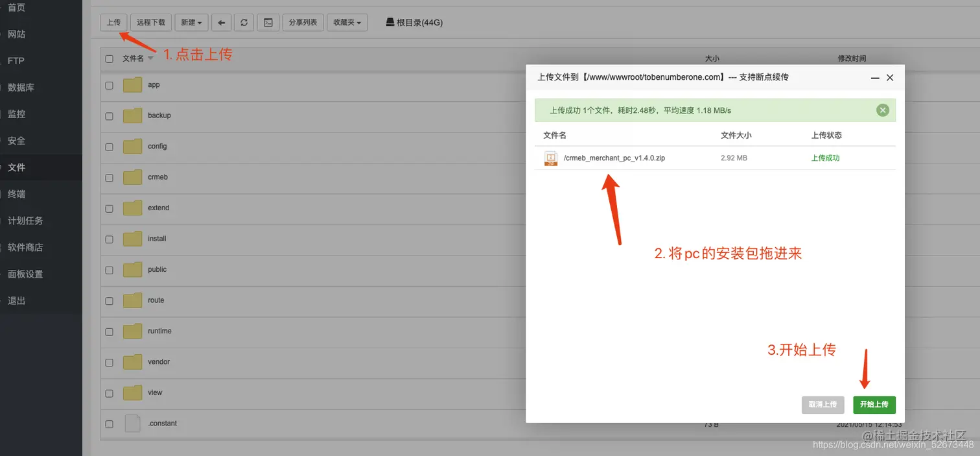Viewport: 980px width, 456px height.
Task: Check the backup folder checkbox
Action: click(109, 116)
